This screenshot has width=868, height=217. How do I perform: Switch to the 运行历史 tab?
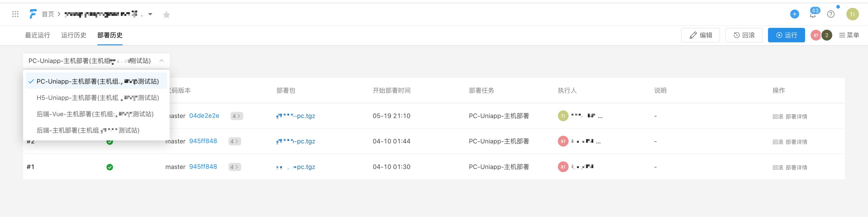tap(74, 35)
